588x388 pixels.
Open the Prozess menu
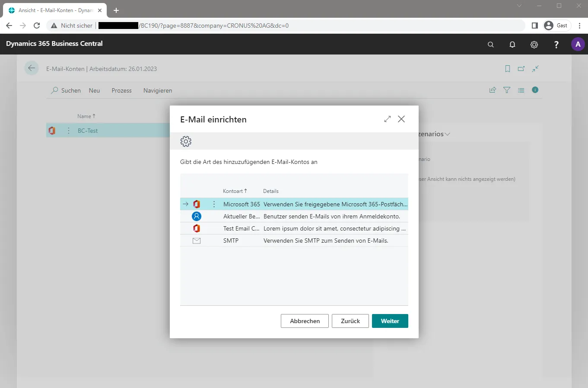(121, 90)
